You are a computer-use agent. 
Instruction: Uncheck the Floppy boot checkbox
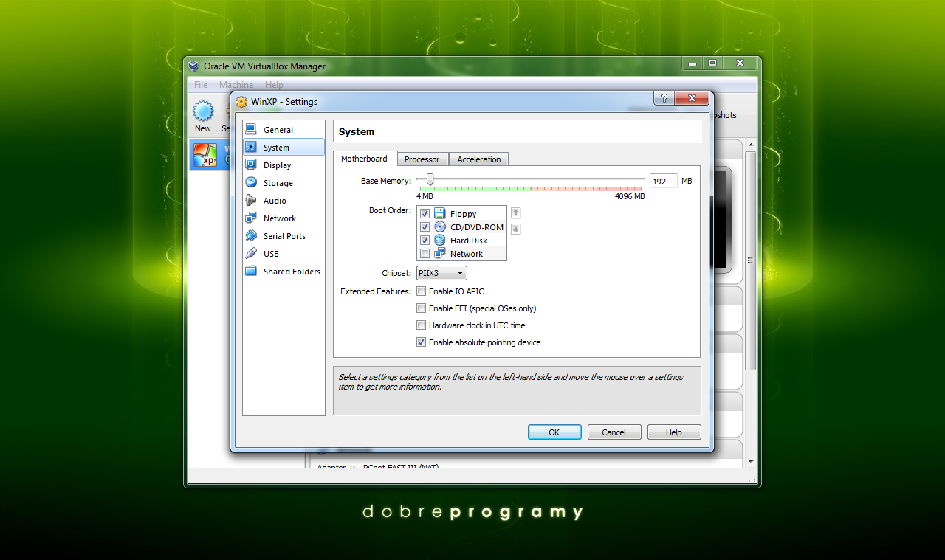(x=425, y=214)
